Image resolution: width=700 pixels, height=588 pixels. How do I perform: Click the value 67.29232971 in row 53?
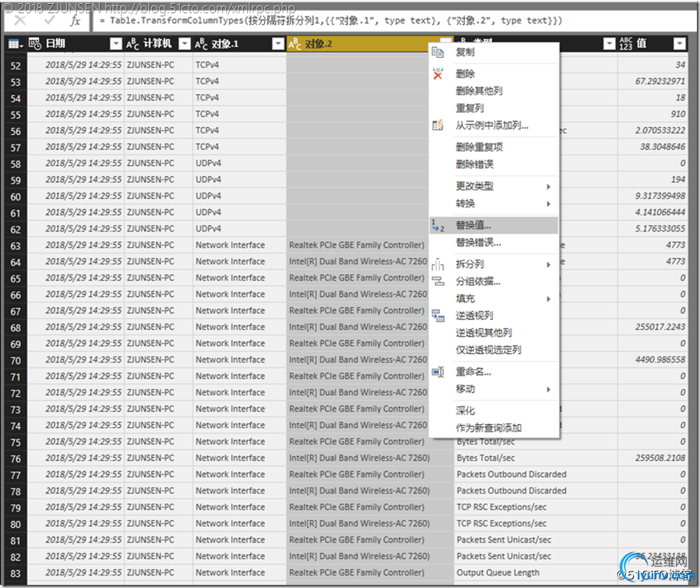659,81
